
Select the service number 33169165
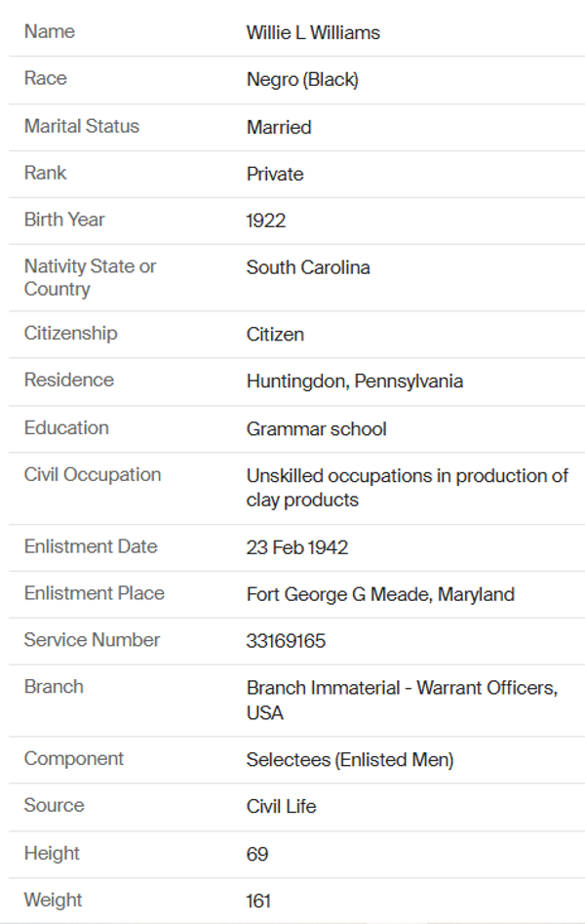287,642
